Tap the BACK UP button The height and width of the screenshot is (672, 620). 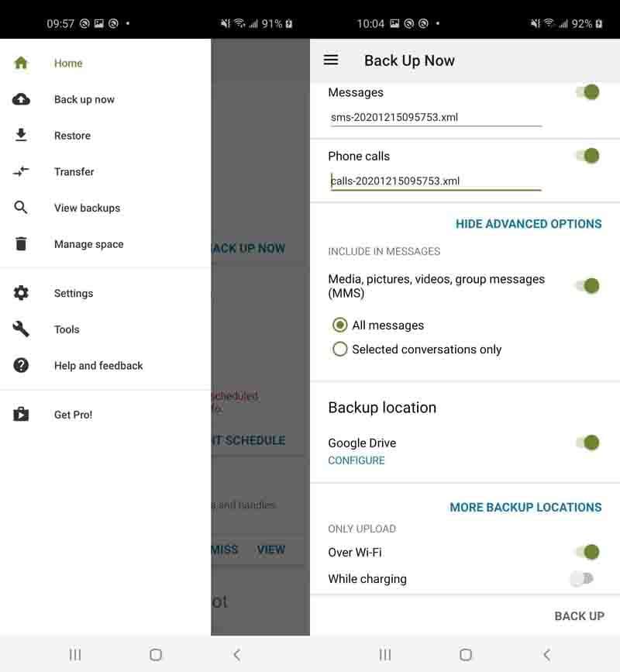(x=579, y=616)
